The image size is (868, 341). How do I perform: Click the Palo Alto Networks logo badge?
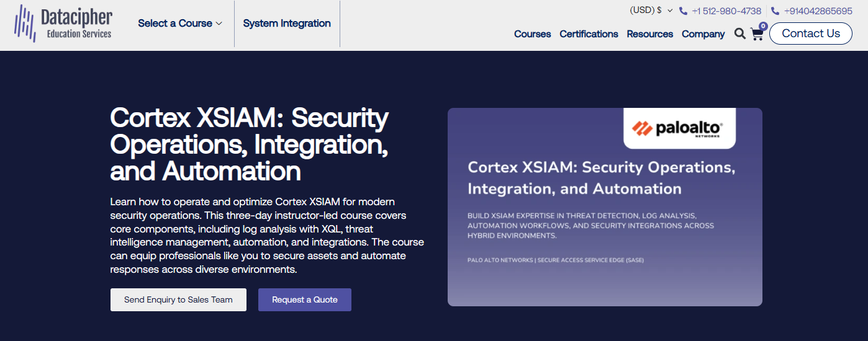pos(679,128)
